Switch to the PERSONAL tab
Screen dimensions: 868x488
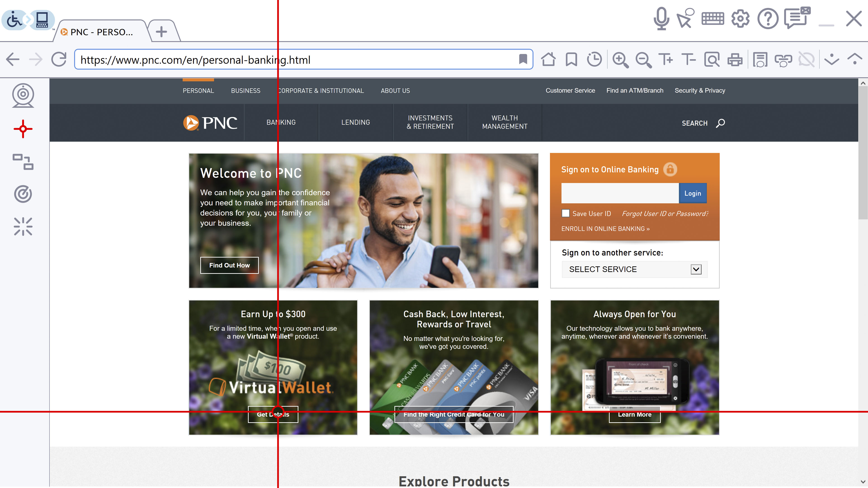(198, 91)
